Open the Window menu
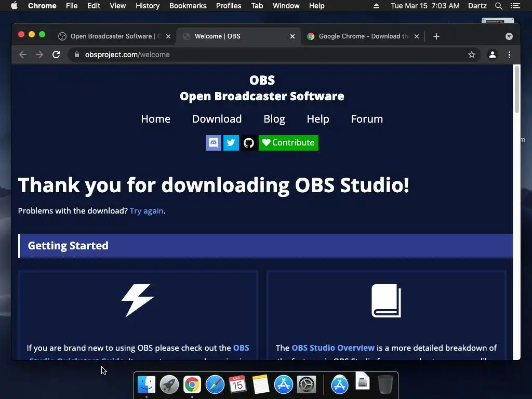This screenshot has height=399, width=532. [x=286, y=6]
